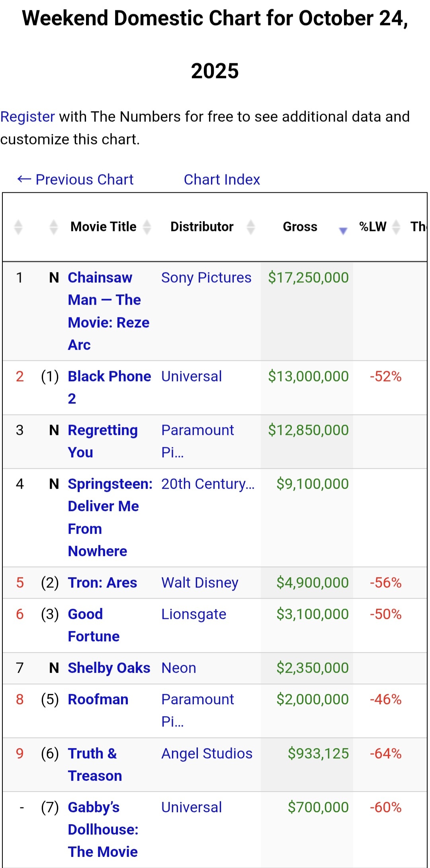
Task: Select Regretting You title link
Action: (x=103, y=430)
